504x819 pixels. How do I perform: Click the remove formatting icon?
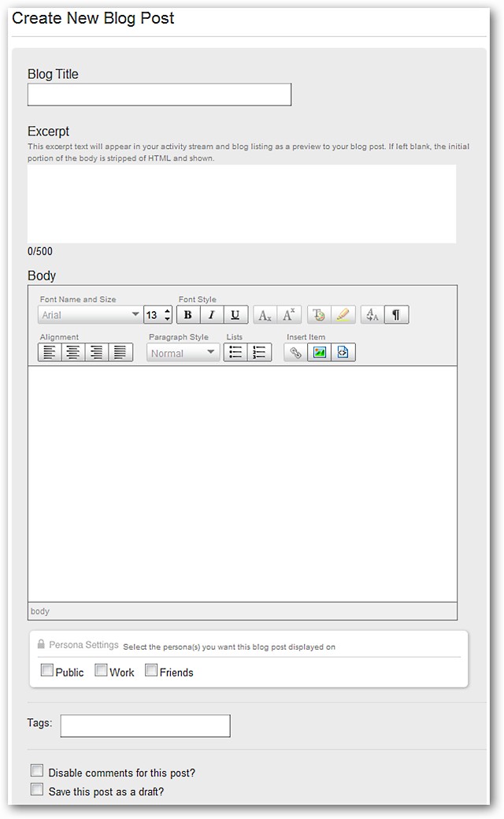(372, 315)
